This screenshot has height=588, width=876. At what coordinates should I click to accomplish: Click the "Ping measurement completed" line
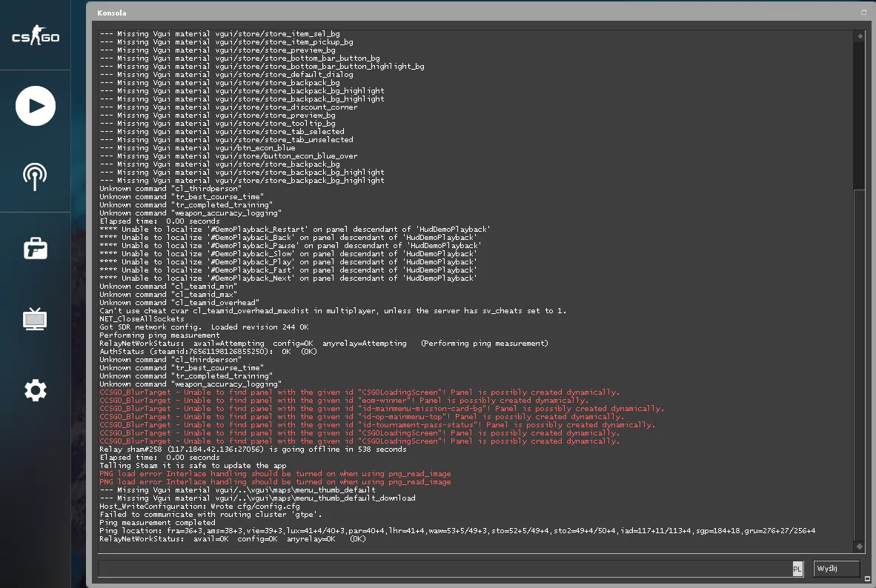158,523
